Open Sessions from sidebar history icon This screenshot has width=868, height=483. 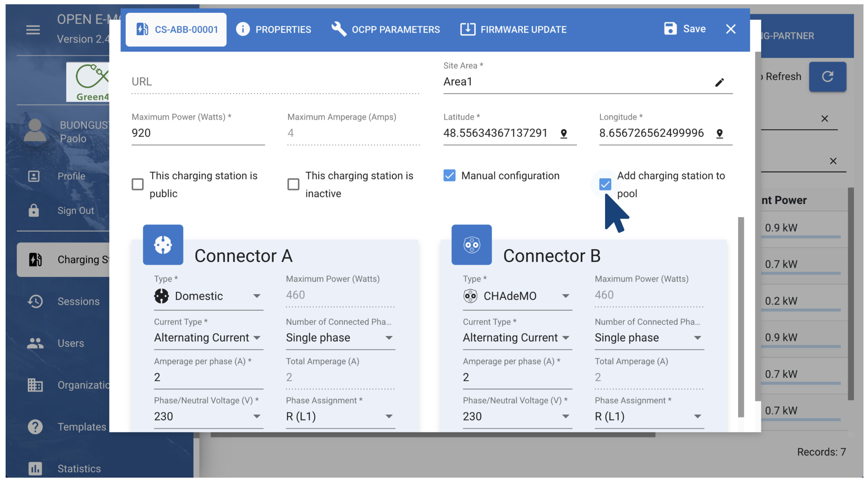coord(35,301)
